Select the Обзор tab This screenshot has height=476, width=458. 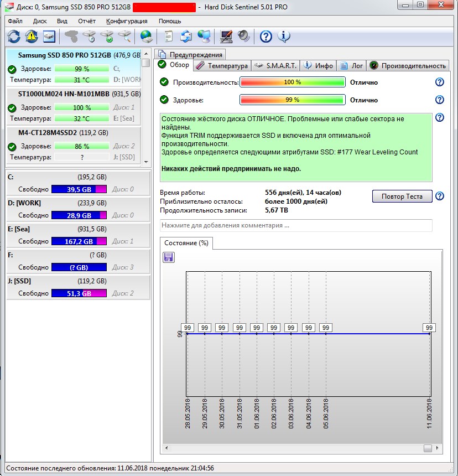pos(174,65)
